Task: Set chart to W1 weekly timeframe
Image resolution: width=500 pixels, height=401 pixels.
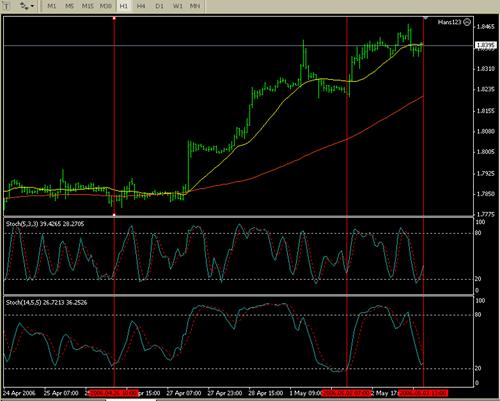Action: click(x=177, y=6)
